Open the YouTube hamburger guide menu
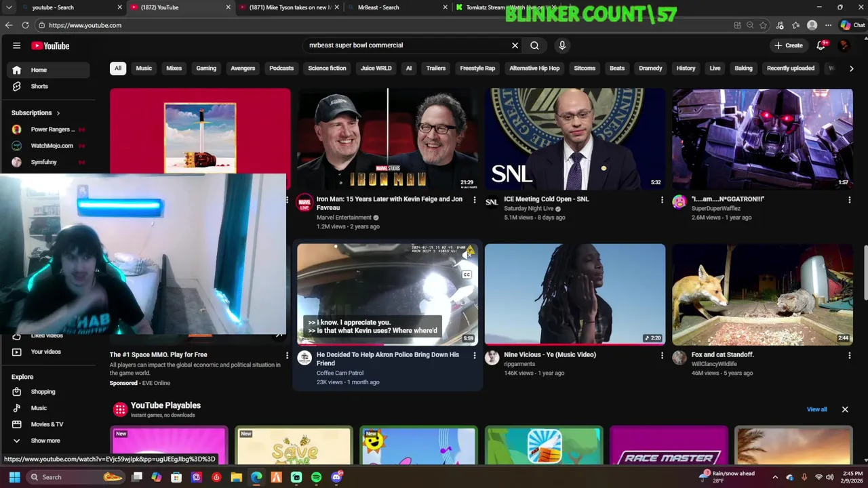 click(x=16, y=45)
